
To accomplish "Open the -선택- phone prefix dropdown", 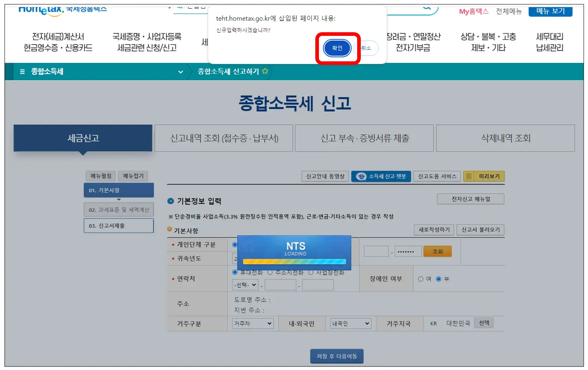I will (x=244, y=284).
